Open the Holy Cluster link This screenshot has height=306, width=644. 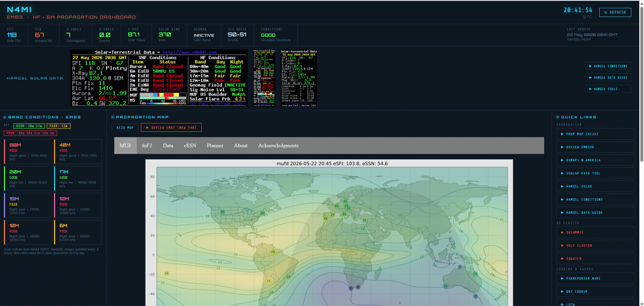coord(595,246)
